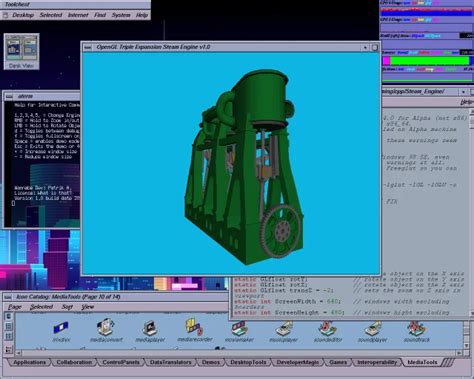Open the Toolchest System menu
Image resolution: width=474 pixels, height=379 pixels.
coord(121,15)
